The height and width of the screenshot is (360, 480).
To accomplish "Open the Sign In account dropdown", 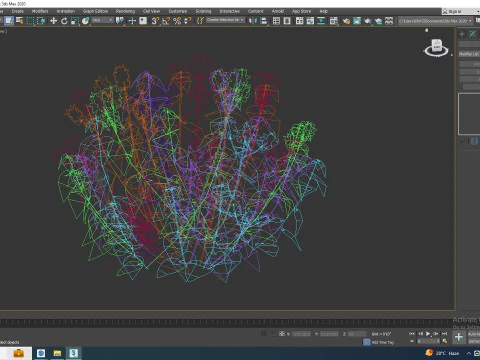I will [x=461, y=11].
